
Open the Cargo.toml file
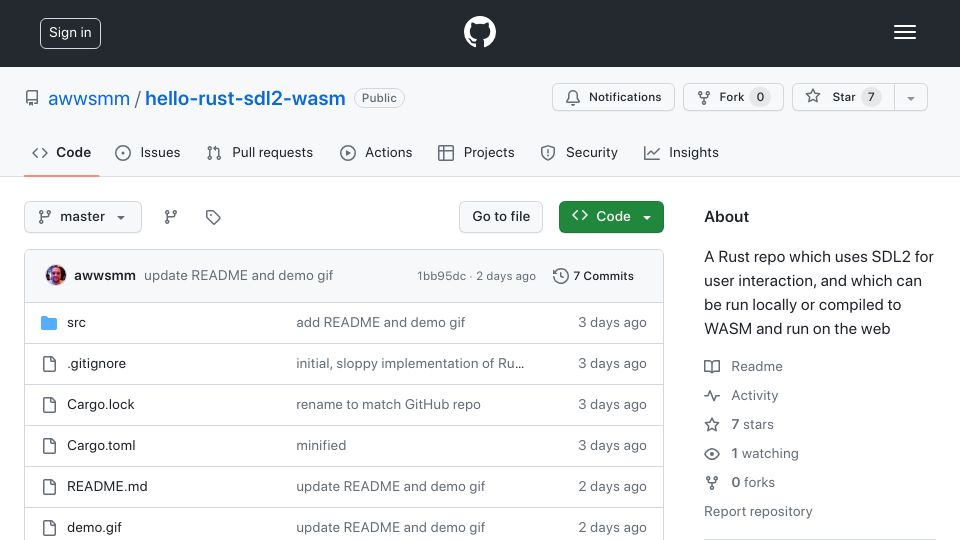point(101,446)
